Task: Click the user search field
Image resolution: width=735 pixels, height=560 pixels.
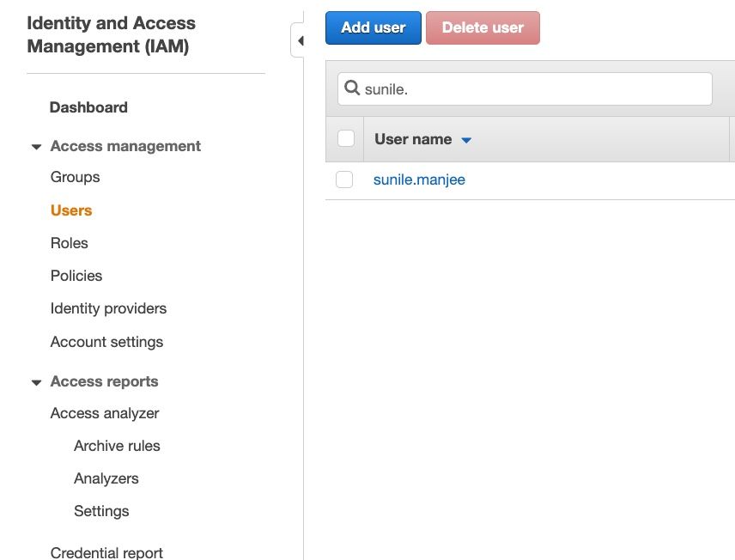Action: point(532,88)
